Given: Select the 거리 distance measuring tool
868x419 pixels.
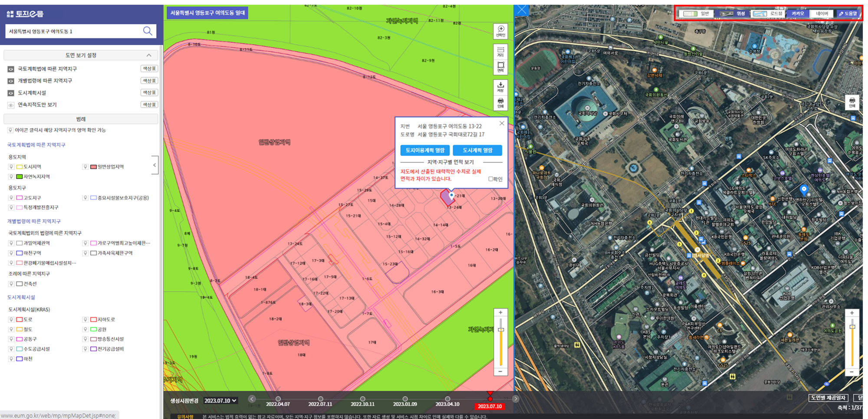Looking at the screenshot, I should 500,52.
